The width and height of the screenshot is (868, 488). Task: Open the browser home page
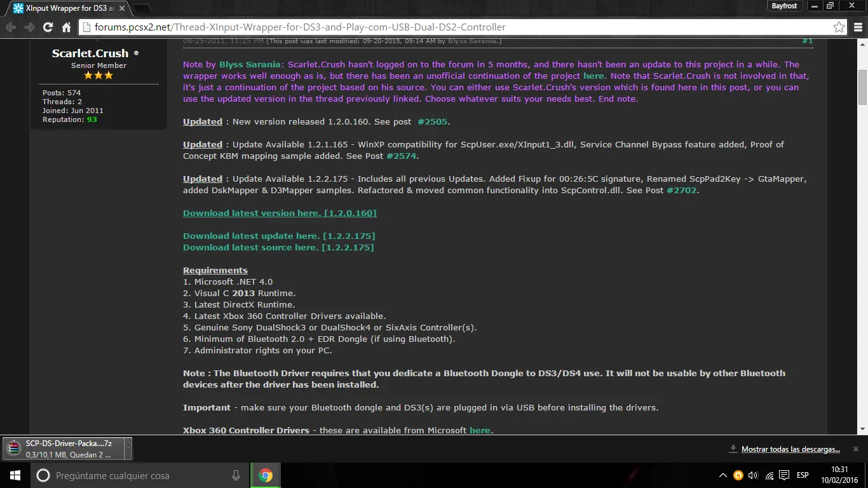(66, 27)
